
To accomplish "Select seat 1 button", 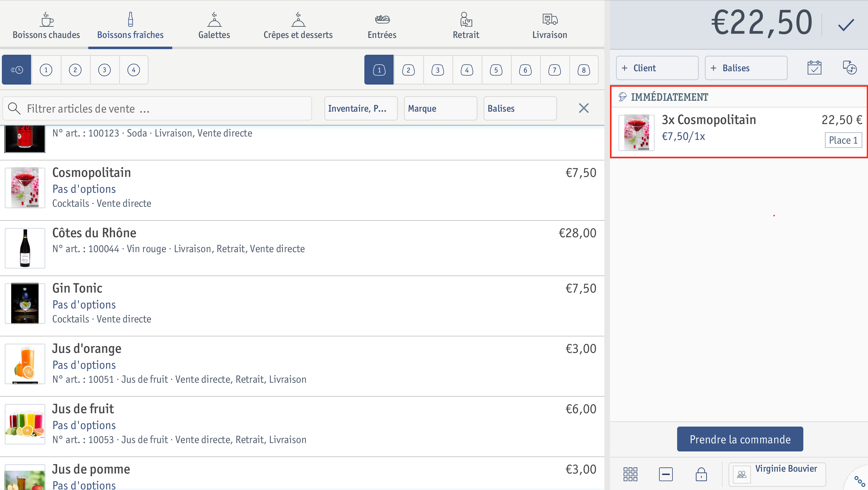I will (x=379, y=70).
